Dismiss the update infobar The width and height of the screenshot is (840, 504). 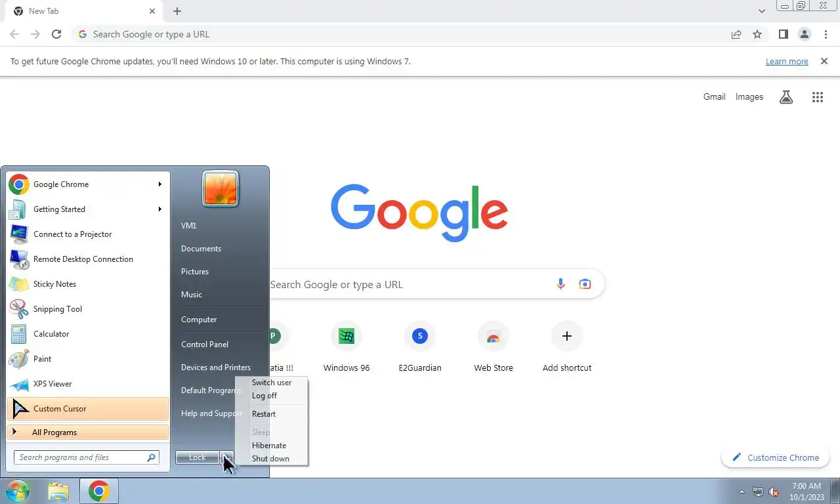824,61
